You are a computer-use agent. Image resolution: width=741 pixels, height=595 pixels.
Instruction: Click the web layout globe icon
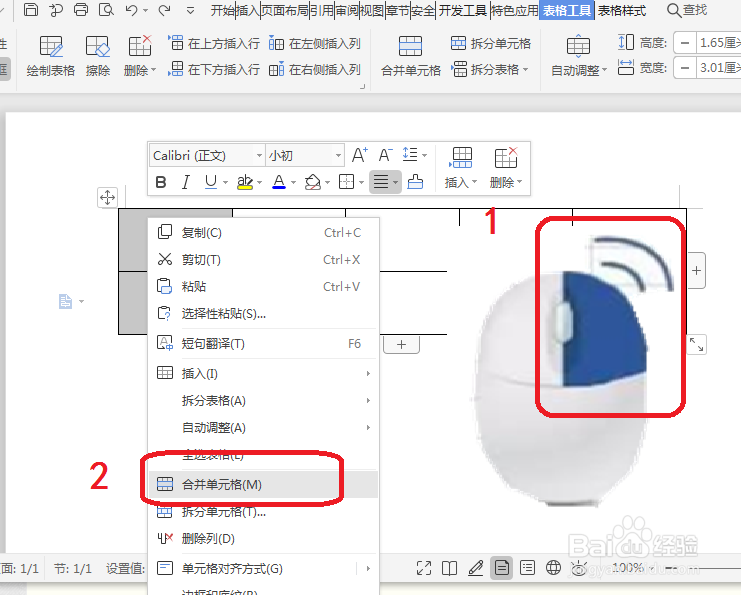(x=553, y=568)
